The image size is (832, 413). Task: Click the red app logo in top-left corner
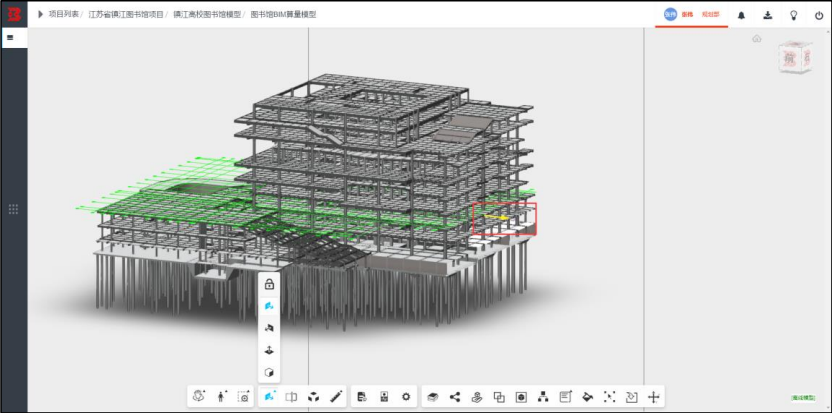14,15
